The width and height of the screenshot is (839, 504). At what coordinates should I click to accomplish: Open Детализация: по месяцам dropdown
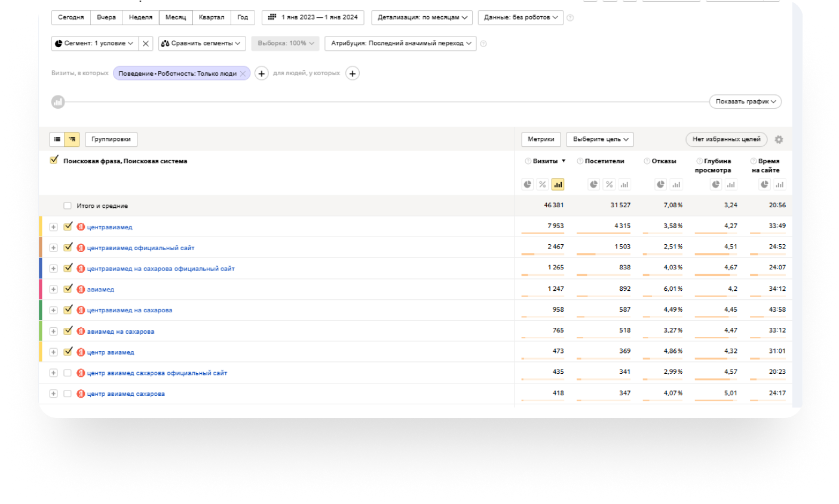(422, 18)
